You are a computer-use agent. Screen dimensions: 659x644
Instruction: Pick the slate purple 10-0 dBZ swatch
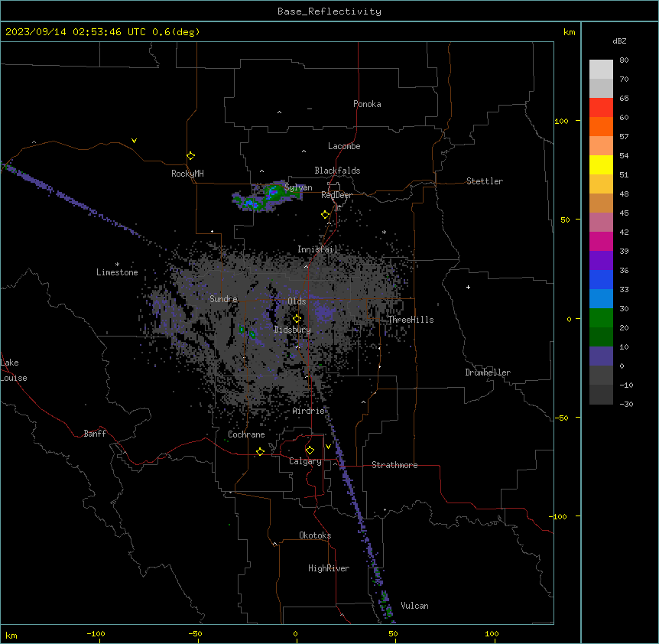[x=601, y=356]
